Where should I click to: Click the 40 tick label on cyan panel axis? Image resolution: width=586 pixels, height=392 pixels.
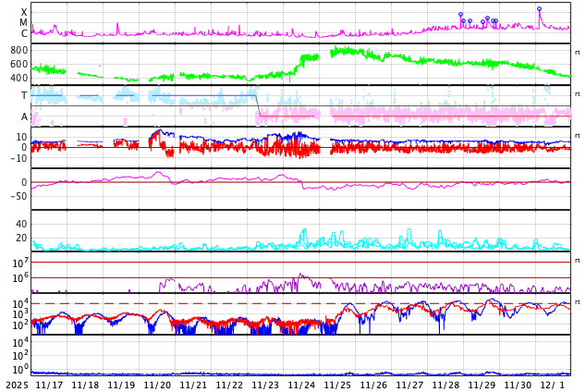pos(21,224)
